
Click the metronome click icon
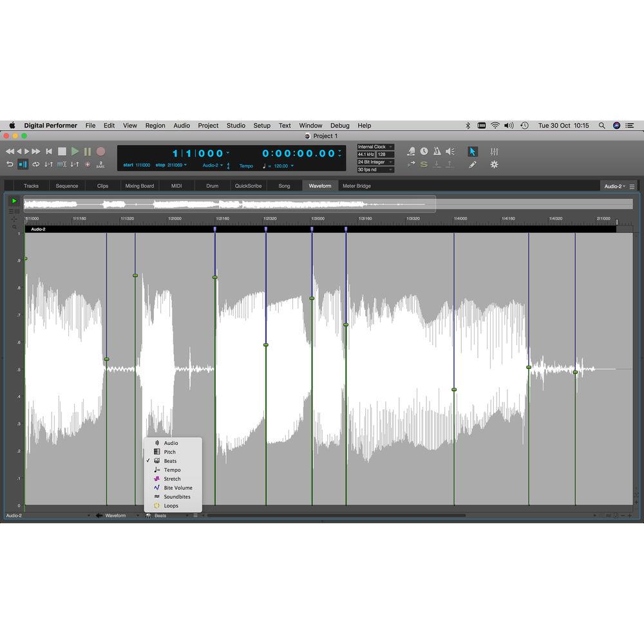(x=437, y=152)
